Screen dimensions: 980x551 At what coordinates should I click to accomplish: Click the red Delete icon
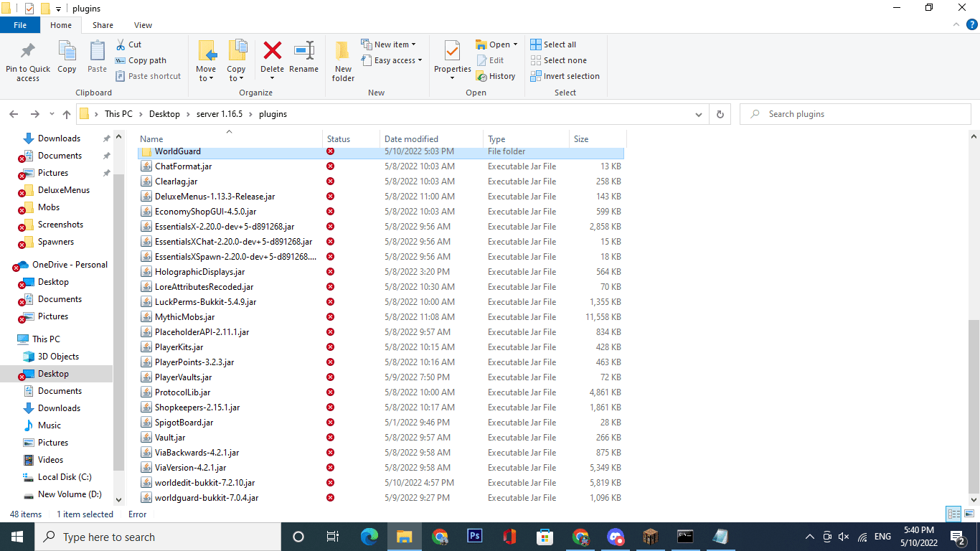click(x=272, y=50)
